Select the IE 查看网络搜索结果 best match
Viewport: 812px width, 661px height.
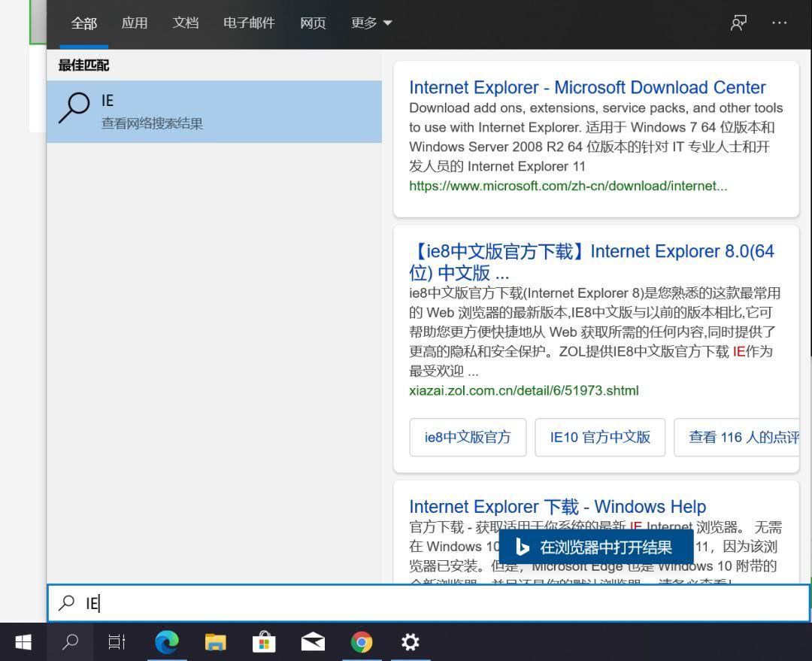[214, 111]
